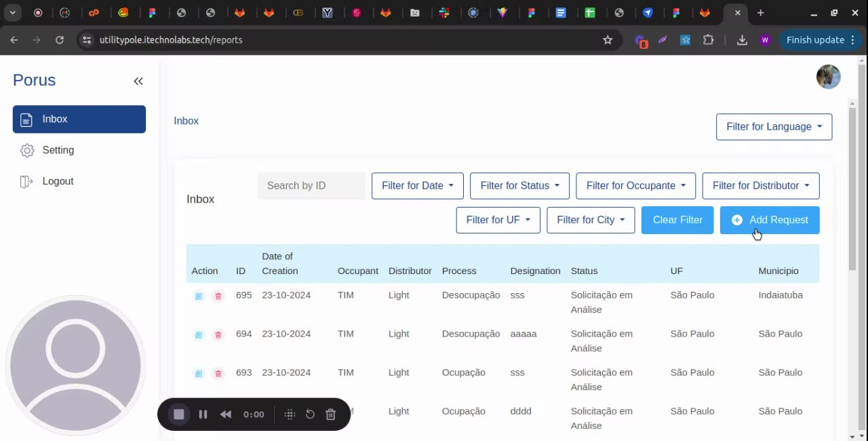This screenshot has height=441, width=868.
Task: Click the Inbox breadcrumb link
Action: [186, 121]
